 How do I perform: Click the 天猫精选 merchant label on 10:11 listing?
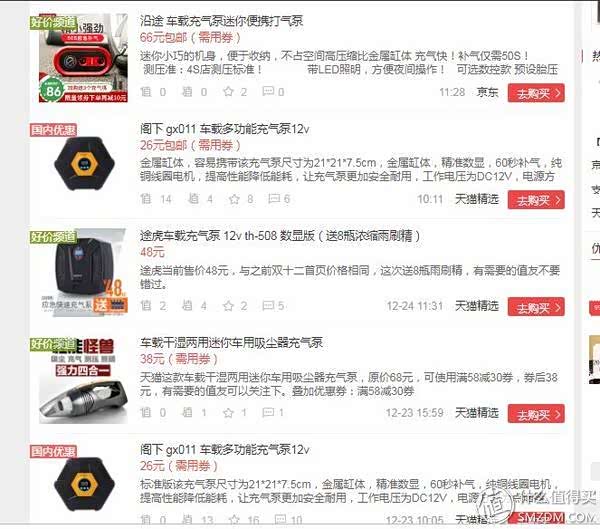[477, 199]
